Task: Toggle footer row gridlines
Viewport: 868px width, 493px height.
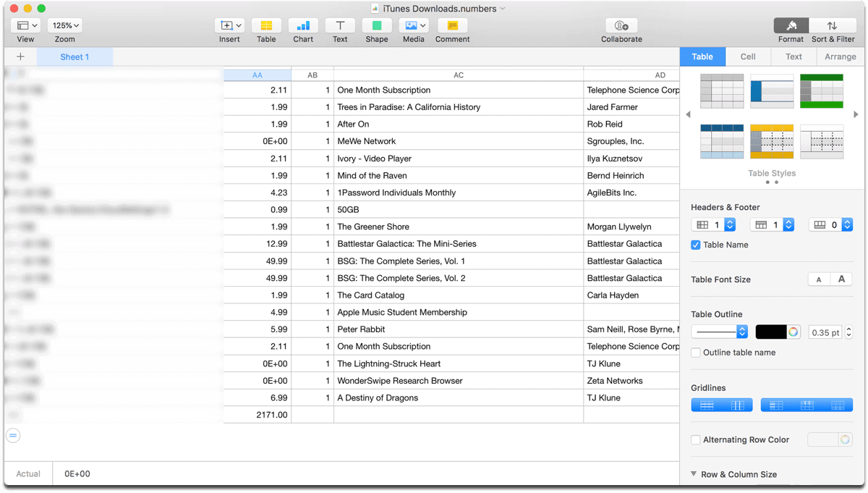Action: (x=838, y=405)
